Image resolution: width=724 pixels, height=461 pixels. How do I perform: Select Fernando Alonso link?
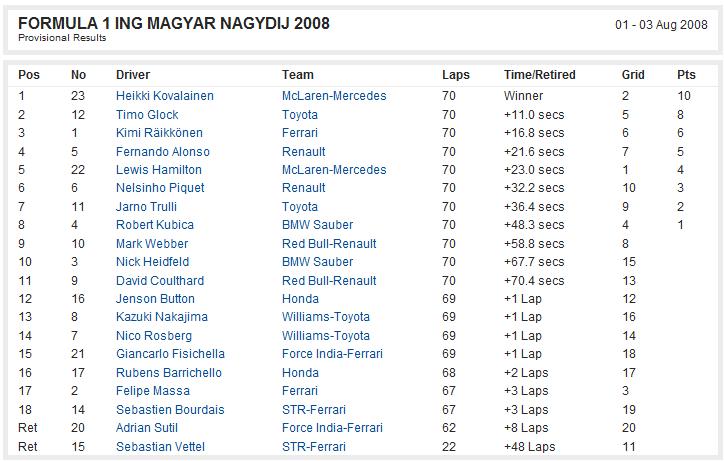[163, 152]
